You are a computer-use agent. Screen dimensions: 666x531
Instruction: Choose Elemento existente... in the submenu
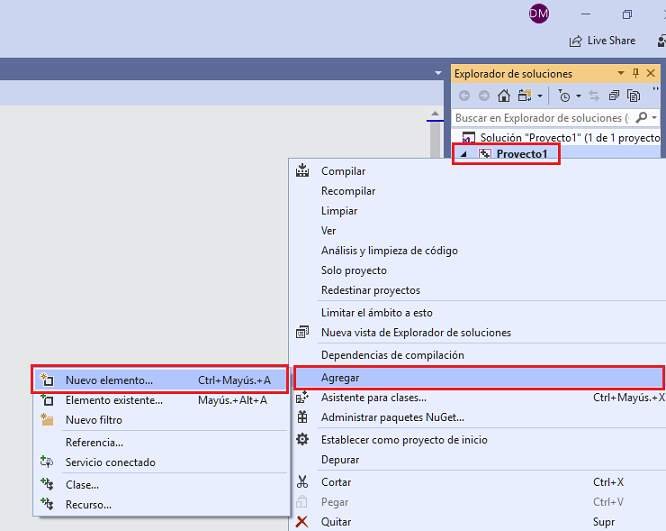point(114,400)
